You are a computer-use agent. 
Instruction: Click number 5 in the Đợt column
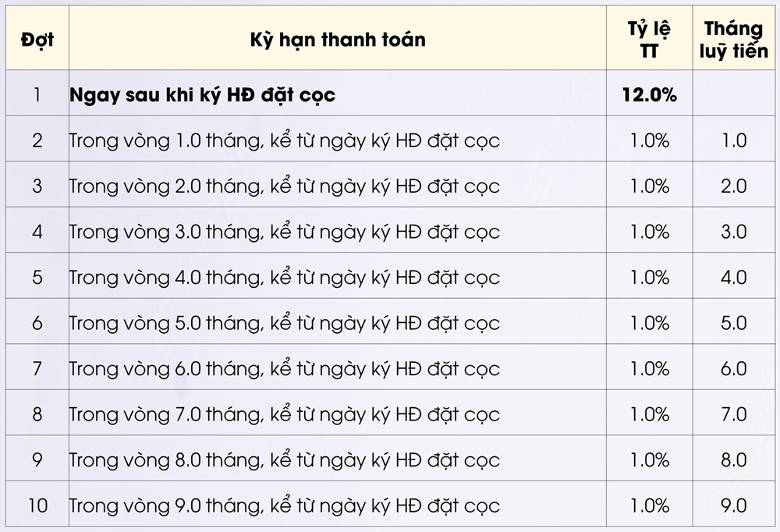coord(37,278)
